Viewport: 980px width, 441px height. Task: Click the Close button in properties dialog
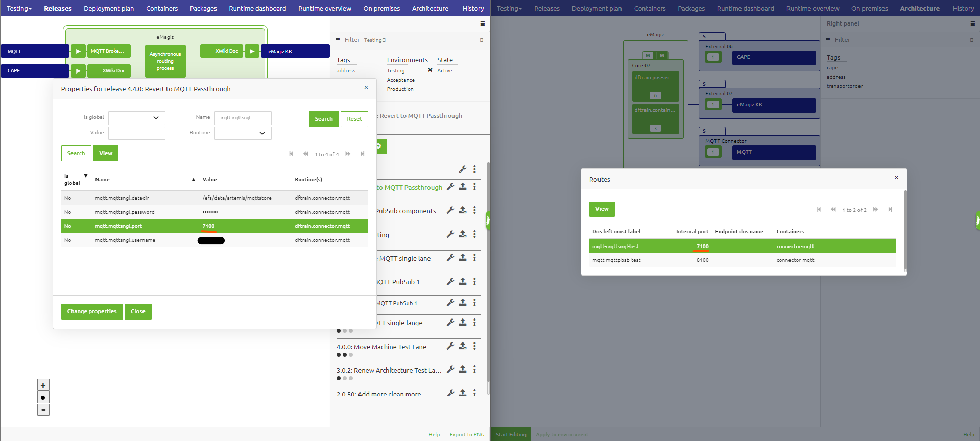coord(138,311)
